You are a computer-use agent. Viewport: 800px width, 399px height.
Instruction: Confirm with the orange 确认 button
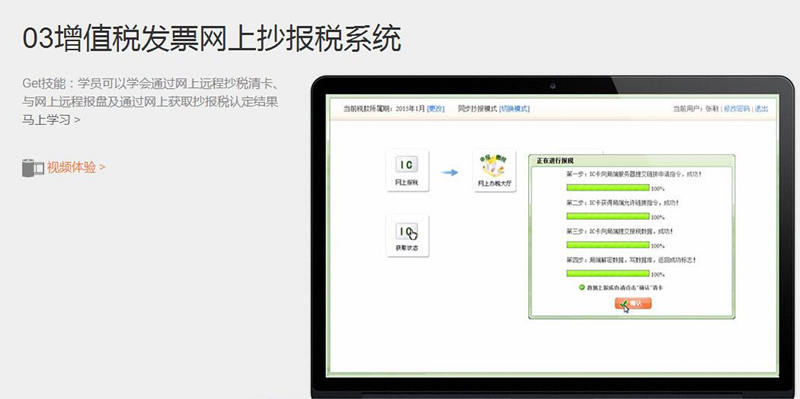click(633, 304)
